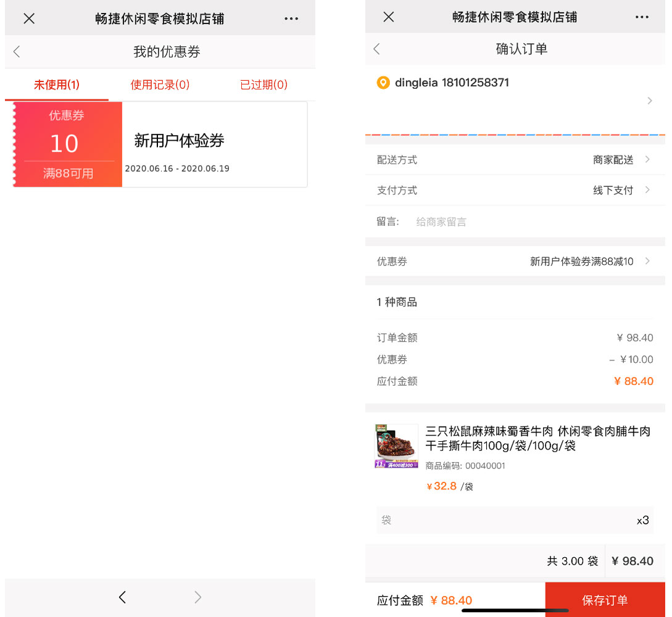Open the 三只松鼠 beef product thumbnail
Screen dimensions: 672x617
[x=396, y=447]
